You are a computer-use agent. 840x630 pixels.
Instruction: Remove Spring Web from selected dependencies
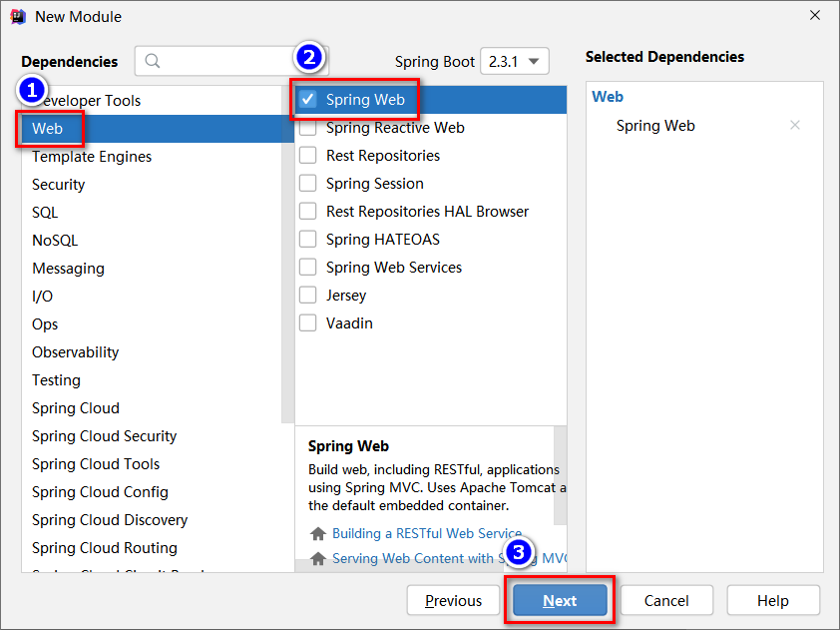[794, 125]
